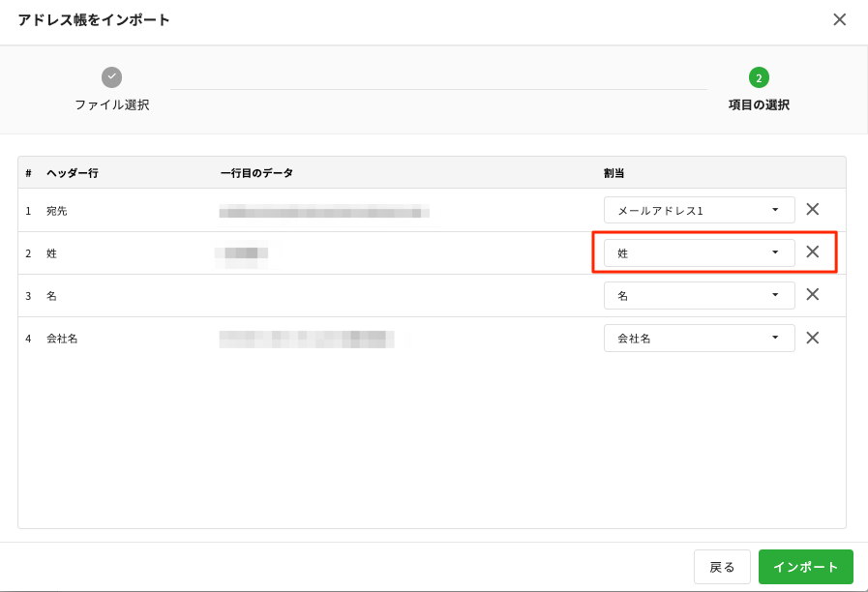The image size is (868, 592).
Task: Click the green step 2 circle
Action: coord(759,77)
